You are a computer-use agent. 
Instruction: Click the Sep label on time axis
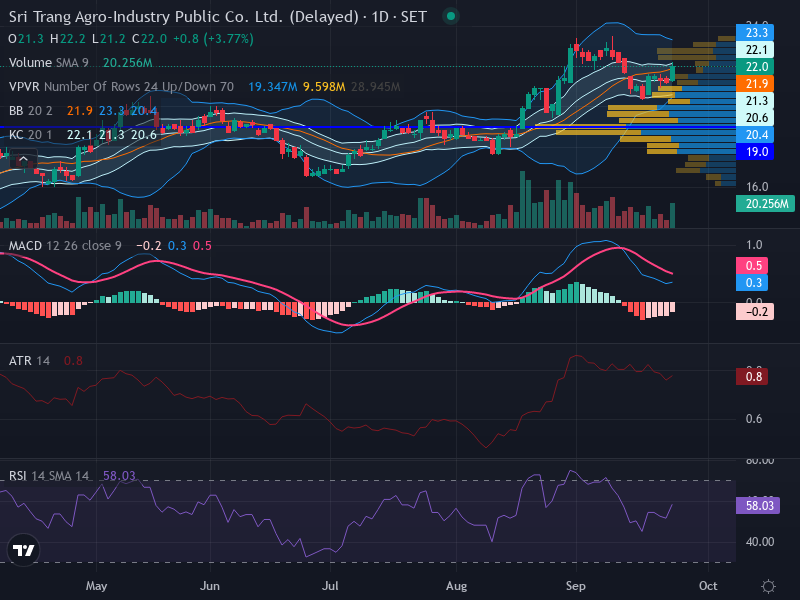click(576, 586)
